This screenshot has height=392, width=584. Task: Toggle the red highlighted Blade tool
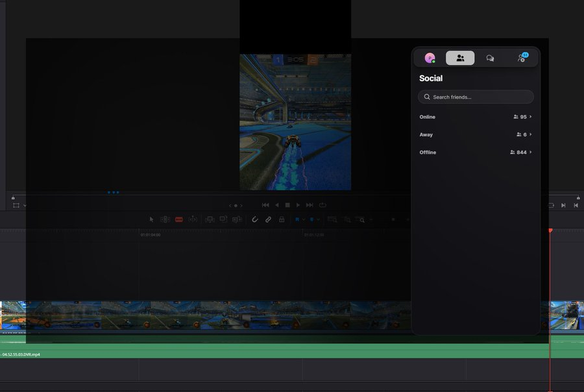179,219
